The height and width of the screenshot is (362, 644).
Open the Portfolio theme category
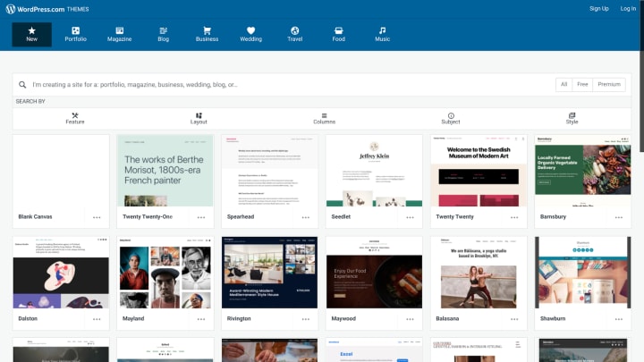pos(75,35)
